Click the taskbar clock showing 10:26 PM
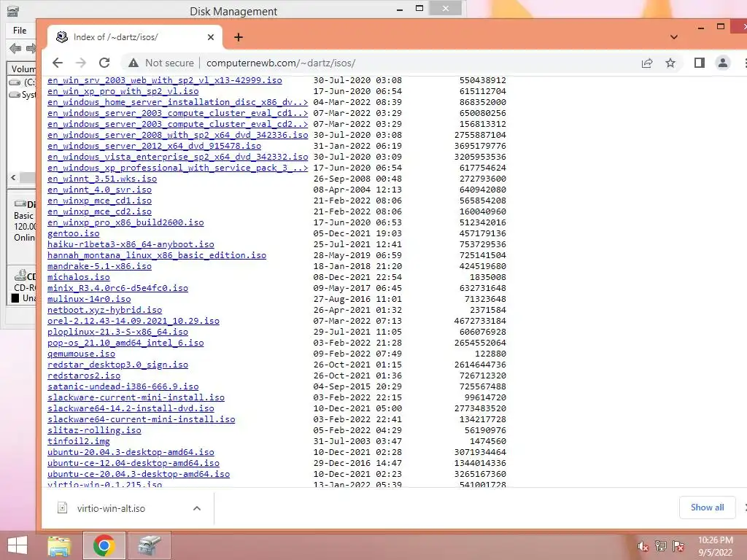The image size is (747, 560). [x=715, y=546]
